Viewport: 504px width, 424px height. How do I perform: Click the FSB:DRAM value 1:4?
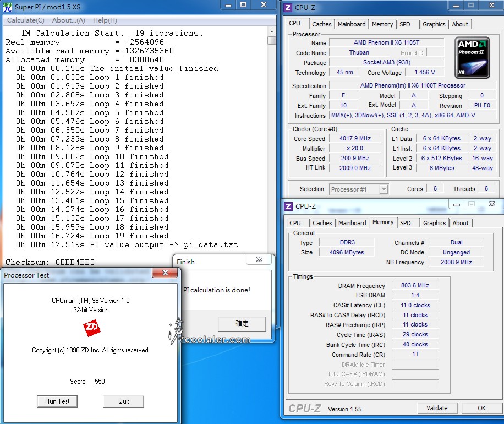415,295
